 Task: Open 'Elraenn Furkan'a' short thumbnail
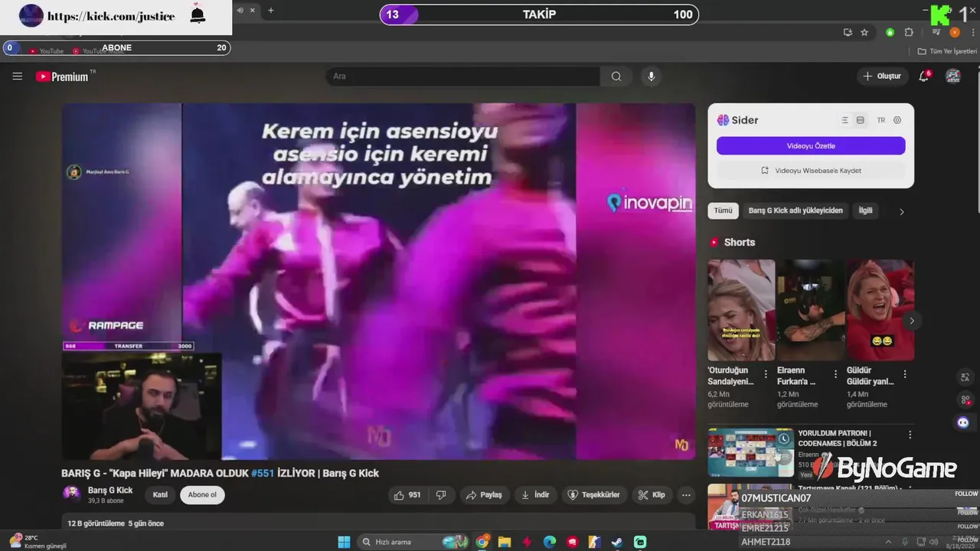point(811,310)
